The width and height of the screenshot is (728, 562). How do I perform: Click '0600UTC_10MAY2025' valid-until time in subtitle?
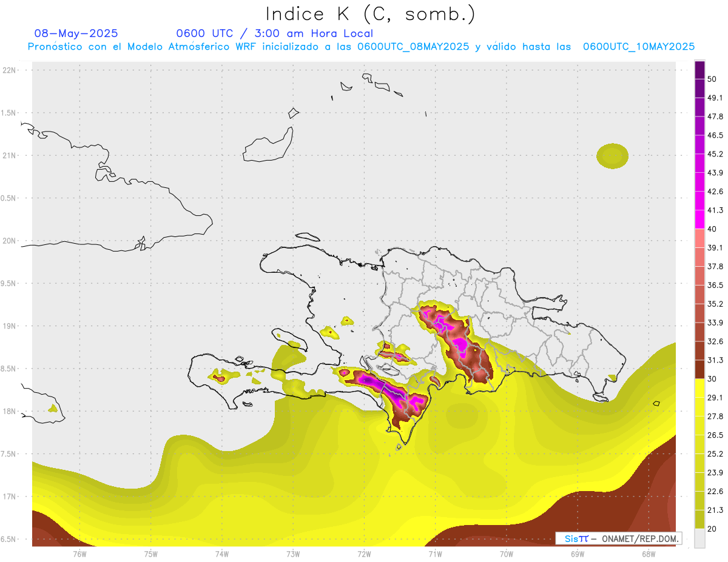[639, 47]
